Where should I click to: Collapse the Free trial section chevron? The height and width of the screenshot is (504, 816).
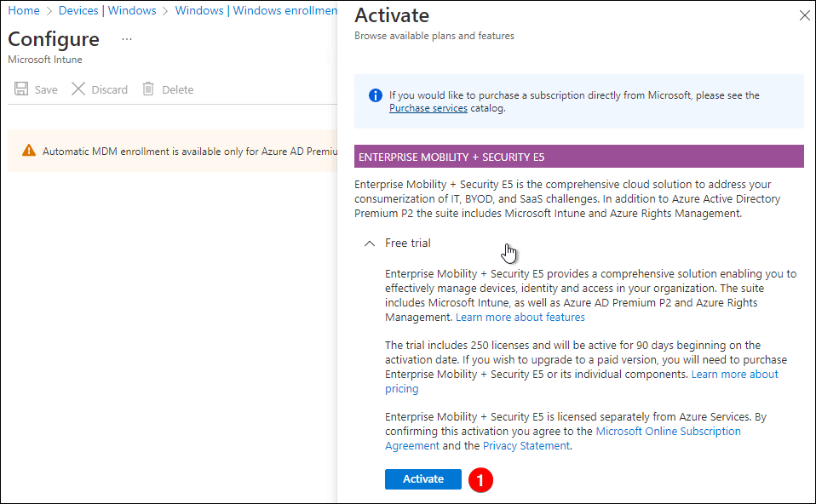370,243
